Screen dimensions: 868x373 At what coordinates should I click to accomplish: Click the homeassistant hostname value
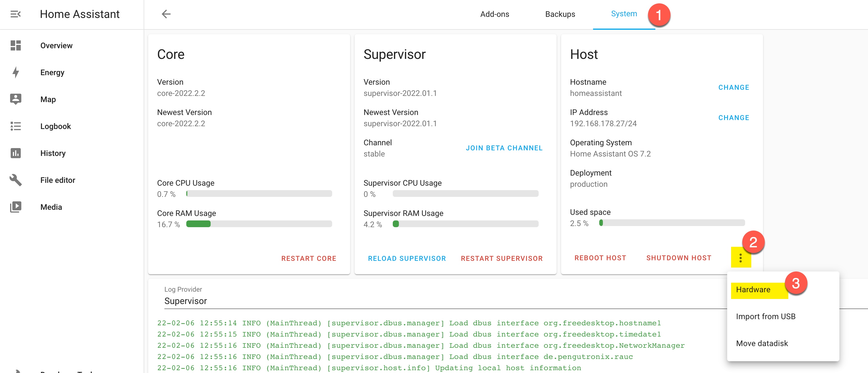tap(596, 93)
